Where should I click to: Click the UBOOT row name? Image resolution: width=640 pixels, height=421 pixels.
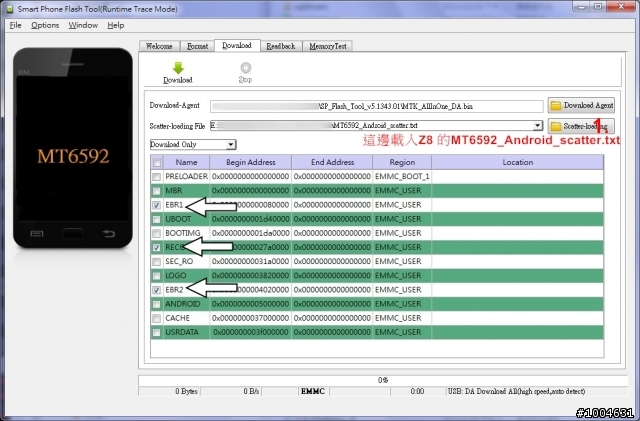(178, 219)
